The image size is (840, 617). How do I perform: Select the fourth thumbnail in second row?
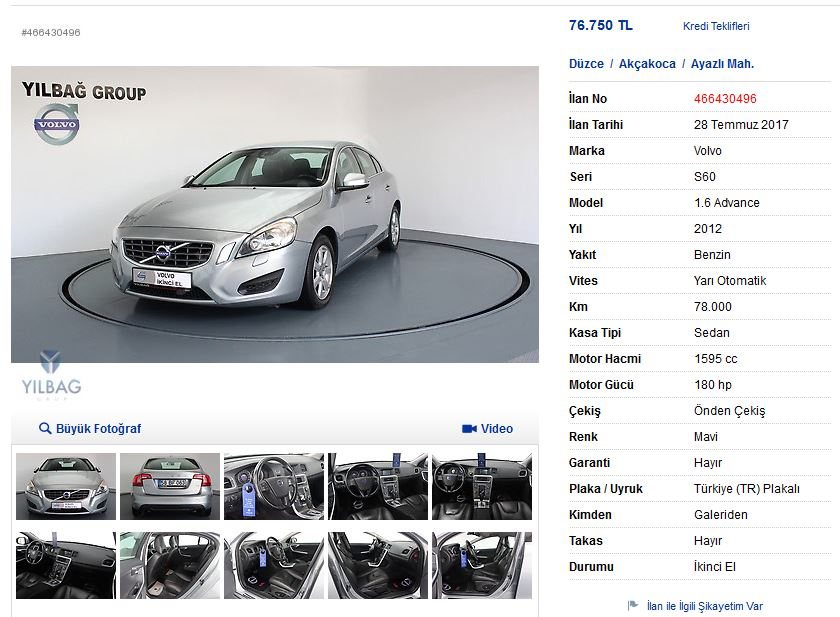pyautogui.click(x=378, y=565)
